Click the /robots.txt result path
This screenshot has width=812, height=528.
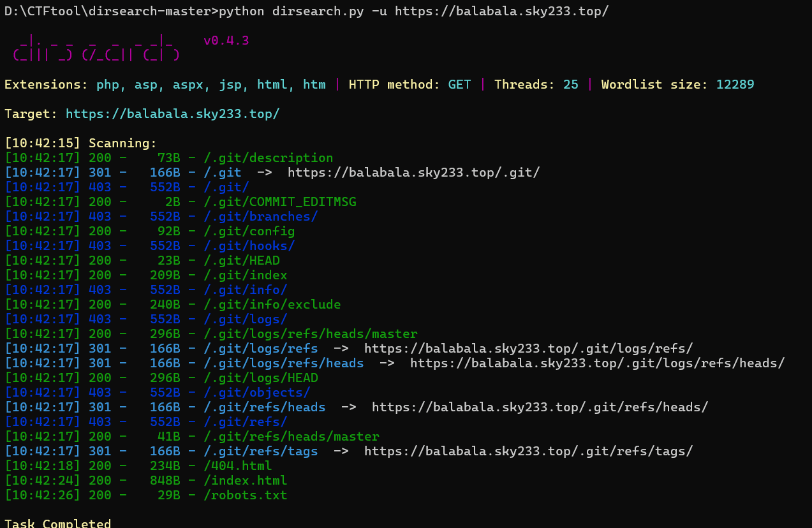coord(246,495)
